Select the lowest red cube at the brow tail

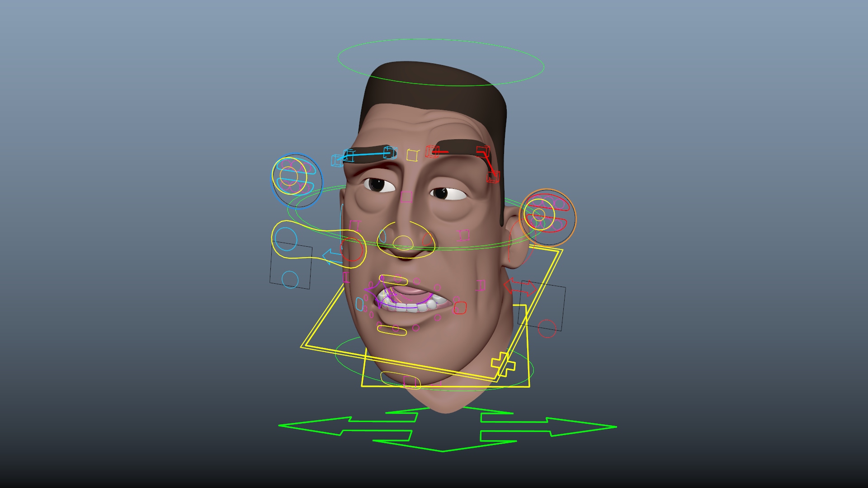tap(493, 177)
